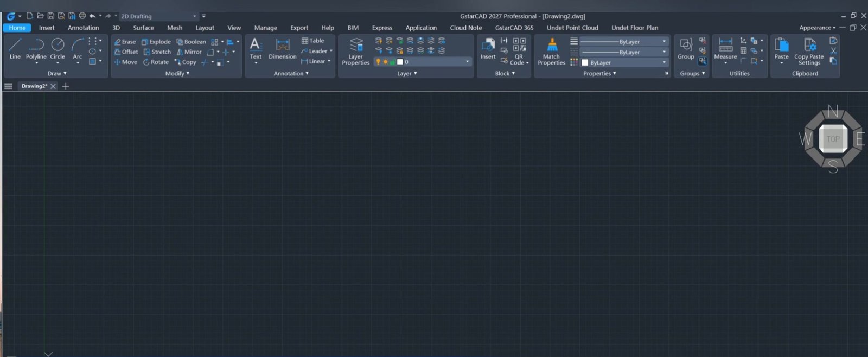Activate the Erase tool

125,42
